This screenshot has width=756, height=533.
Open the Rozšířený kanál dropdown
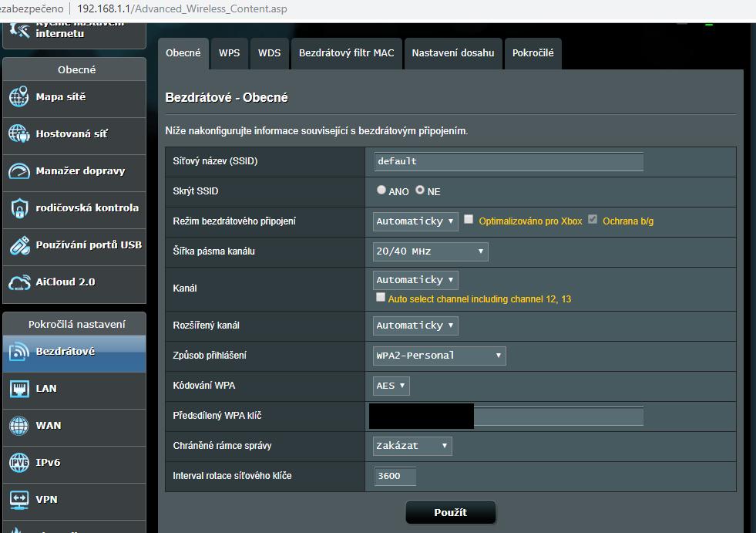click(415, 326)
